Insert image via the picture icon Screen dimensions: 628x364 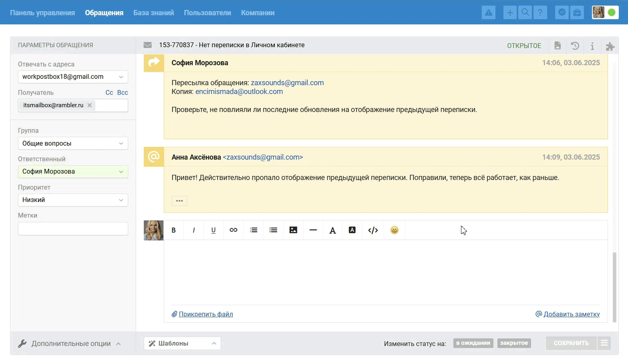[293, 230]
